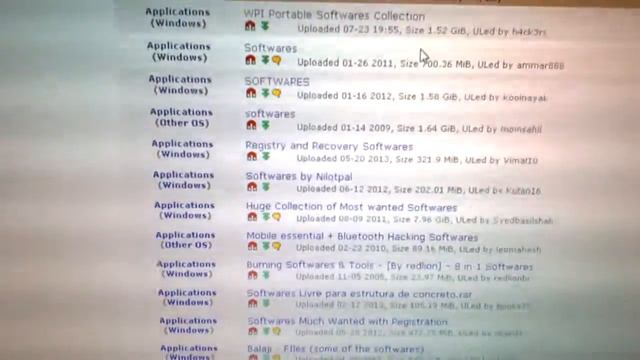640x360 pixels.
Task: Open WPI Portable Softwares Collection title link
Action: [334, 16]
